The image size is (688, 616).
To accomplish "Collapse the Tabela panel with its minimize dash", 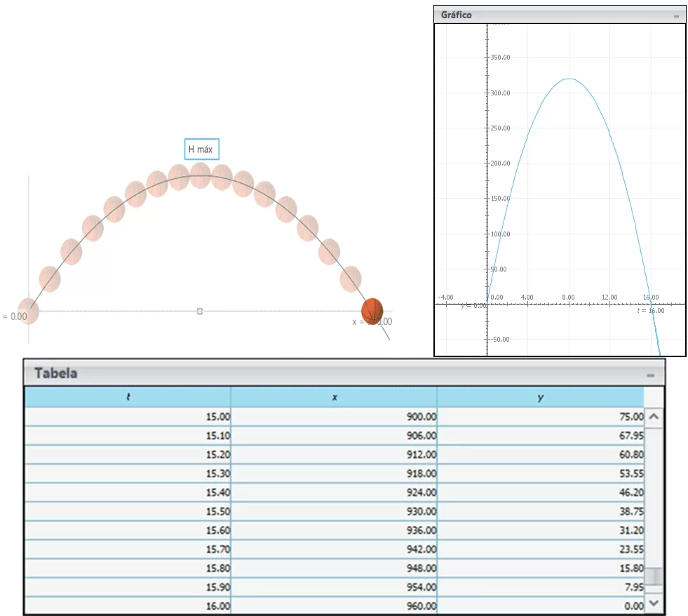I will [x=650, y=375].
